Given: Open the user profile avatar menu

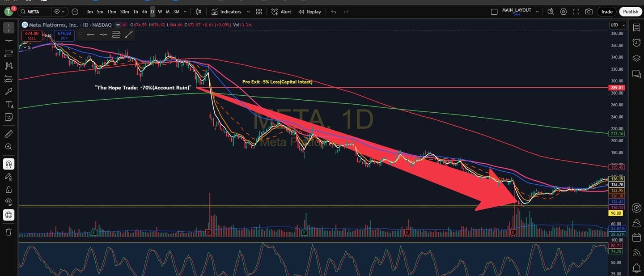Looking at the screenshot, I should pos(9,12).
